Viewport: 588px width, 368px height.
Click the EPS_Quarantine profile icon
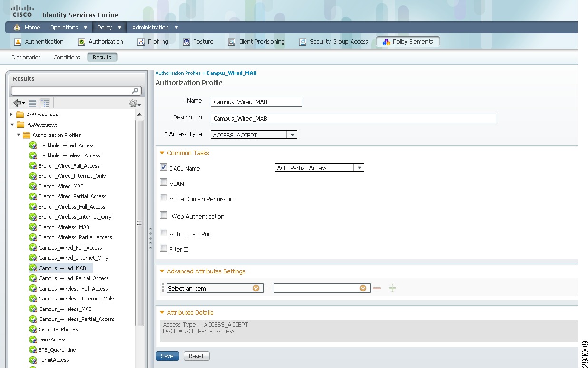pos(33,350)
